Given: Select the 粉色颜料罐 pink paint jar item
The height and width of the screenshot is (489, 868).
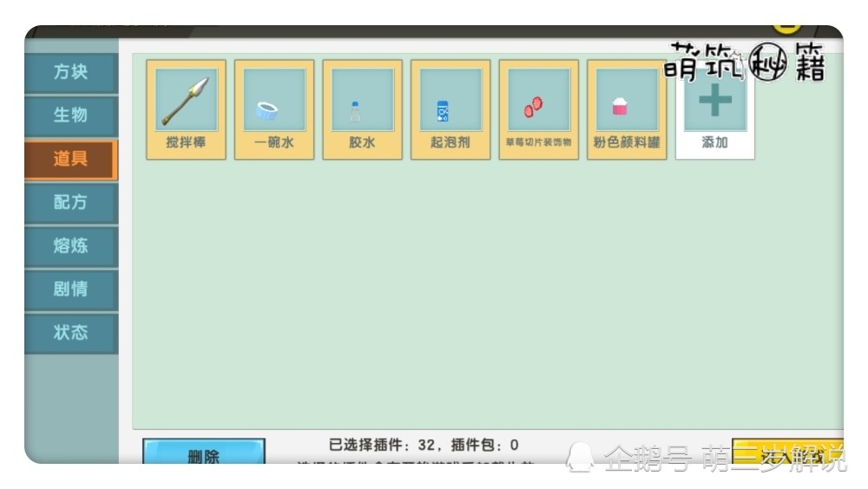Looking at the screenshot, I should (627, 109).
